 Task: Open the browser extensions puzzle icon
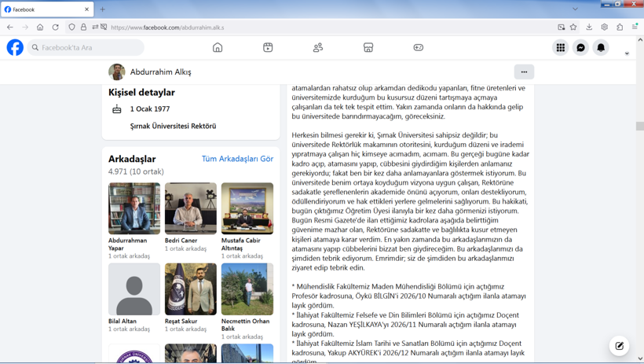[x=620, y=28]
